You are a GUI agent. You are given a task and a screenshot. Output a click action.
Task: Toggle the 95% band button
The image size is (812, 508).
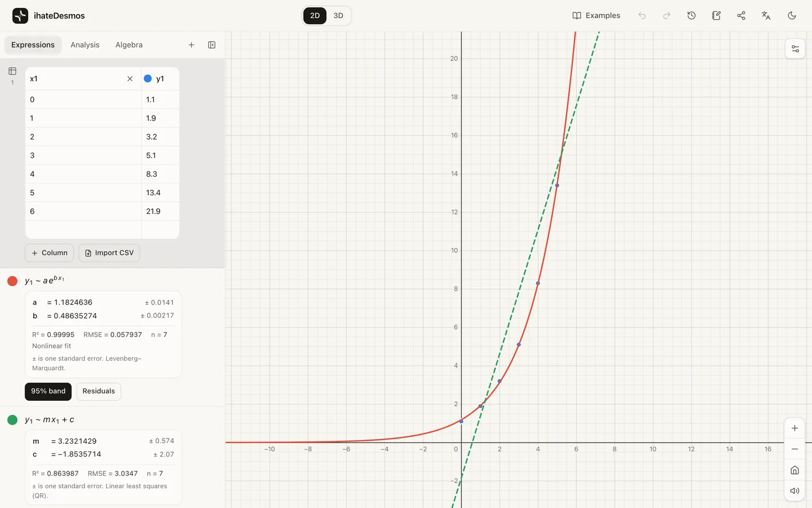tap(48, 391)
